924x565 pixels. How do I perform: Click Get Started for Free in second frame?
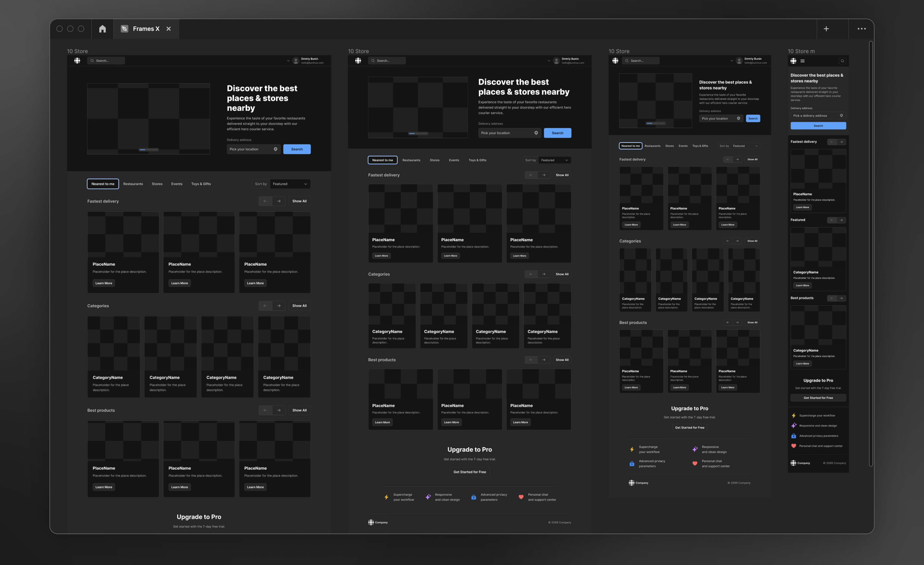(x=469, y=472)
